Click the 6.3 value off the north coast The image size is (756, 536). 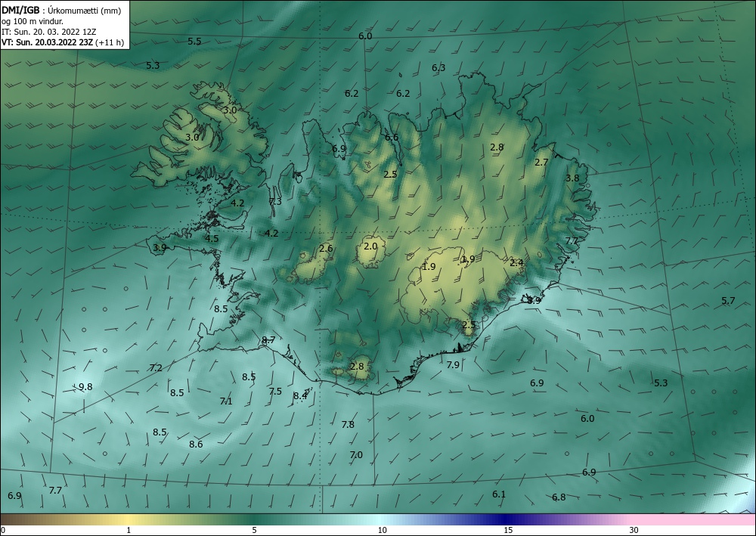pyautogui.click(x=438, y=68)
